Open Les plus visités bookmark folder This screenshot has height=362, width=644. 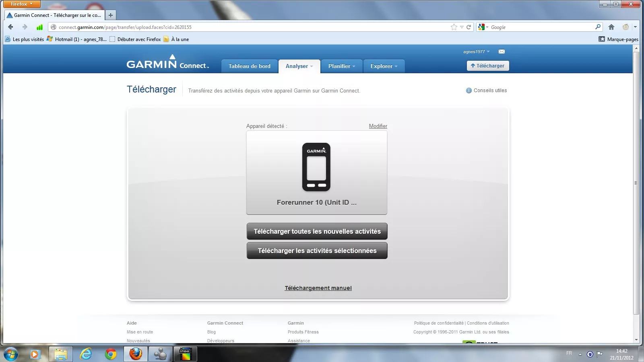[x=24, y=39]
